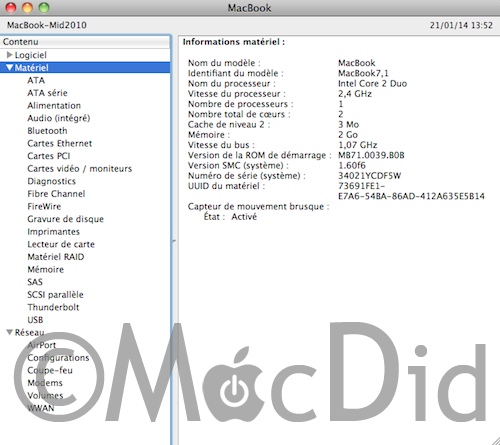Select the FireWire item

pos(44,206)
